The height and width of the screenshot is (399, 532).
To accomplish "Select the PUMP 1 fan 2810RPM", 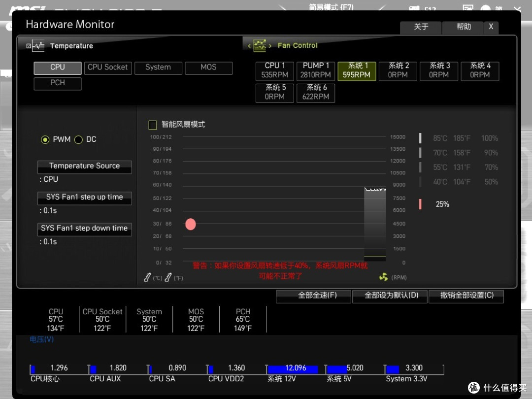I will pos(316,71).
